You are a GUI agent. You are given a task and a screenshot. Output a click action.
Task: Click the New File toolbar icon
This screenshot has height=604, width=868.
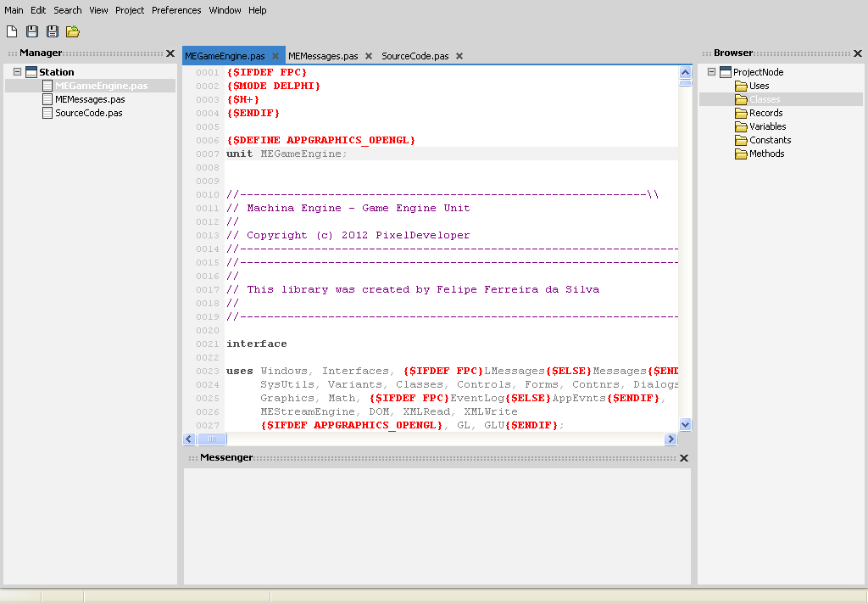coord(12,31)
